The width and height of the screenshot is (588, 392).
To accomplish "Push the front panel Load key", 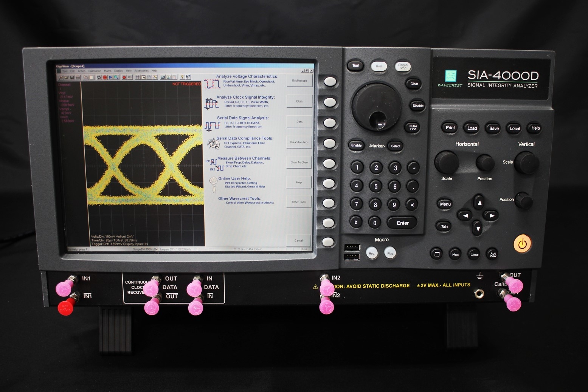I will click(472, 128).
